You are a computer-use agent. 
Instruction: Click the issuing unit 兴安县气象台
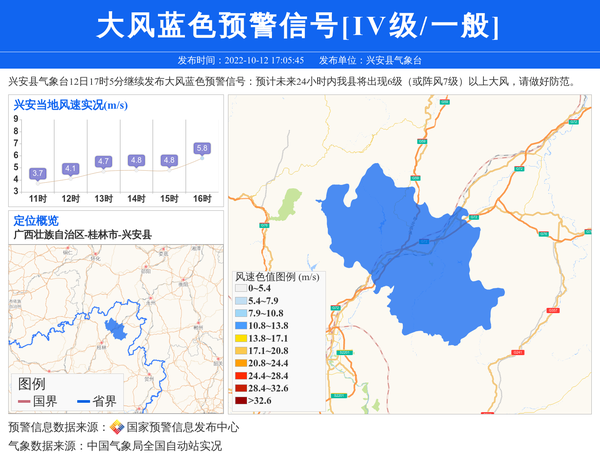(394, 60)
